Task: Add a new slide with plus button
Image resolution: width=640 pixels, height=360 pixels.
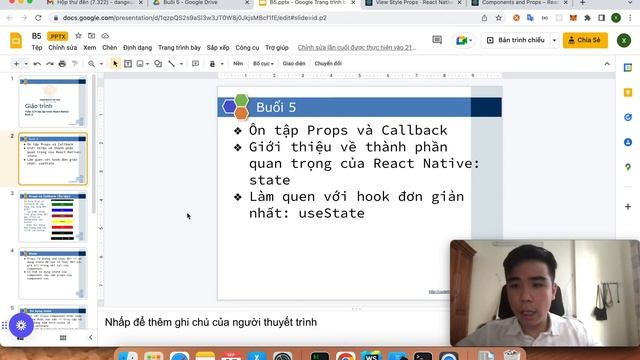Action: [16, 64]
